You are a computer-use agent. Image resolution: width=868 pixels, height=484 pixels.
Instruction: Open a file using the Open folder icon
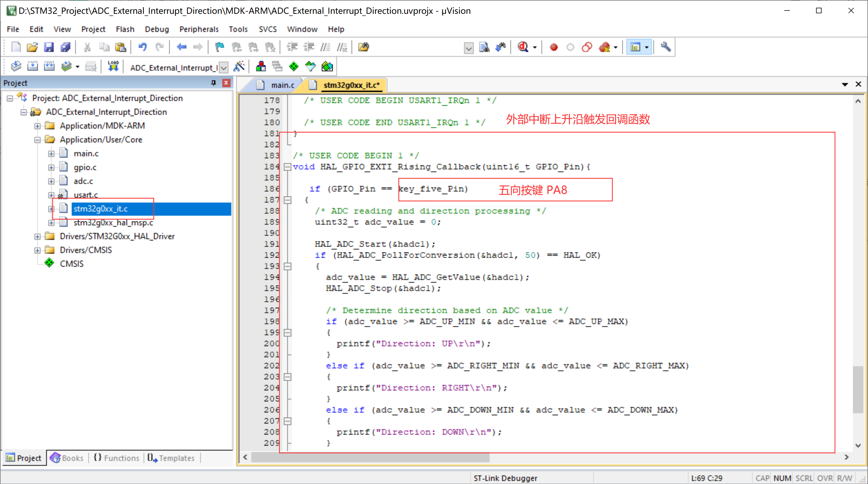point(32,47)
